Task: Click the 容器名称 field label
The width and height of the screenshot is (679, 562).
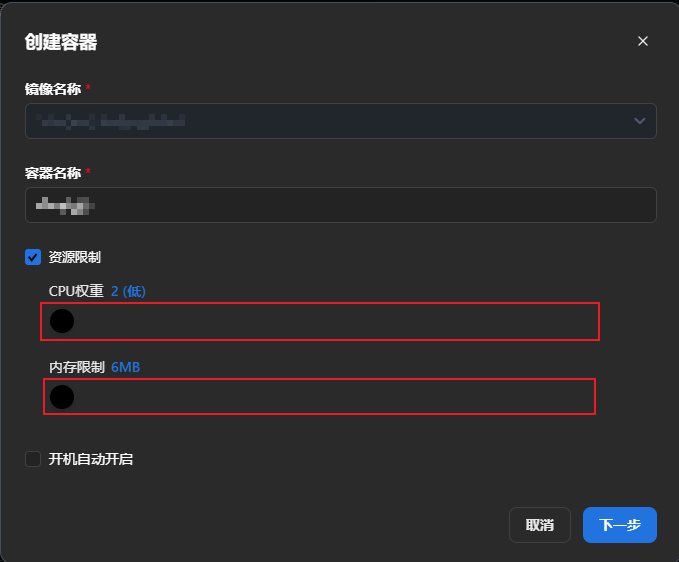Action: point(53,173)
